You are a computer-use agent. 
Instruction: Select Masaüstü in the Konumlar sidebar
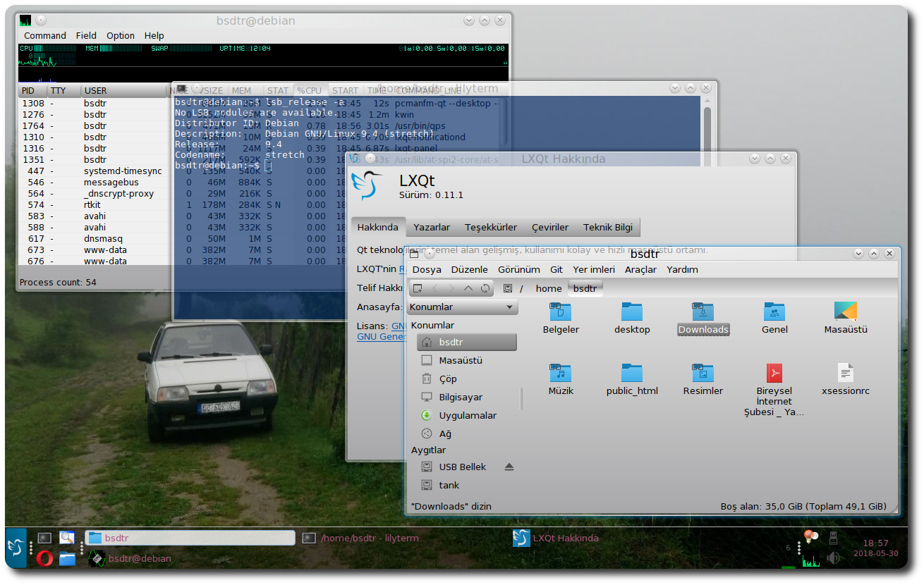[x=466, y=360]
